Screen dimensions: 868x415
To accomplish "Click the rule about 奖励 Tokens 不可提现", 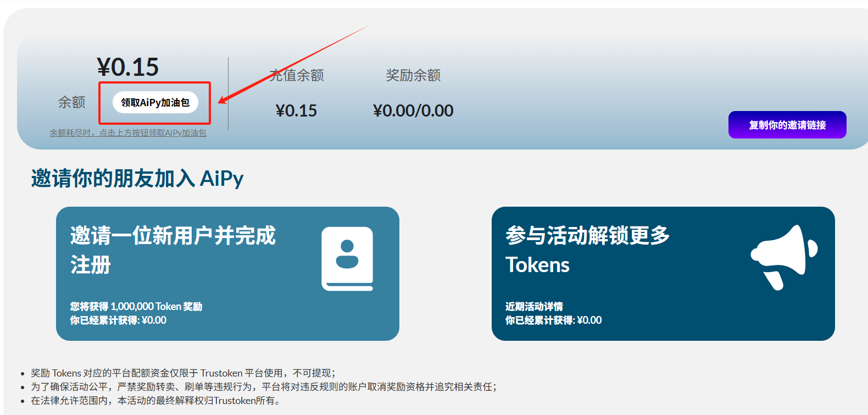I will click(x=183, y=373).
